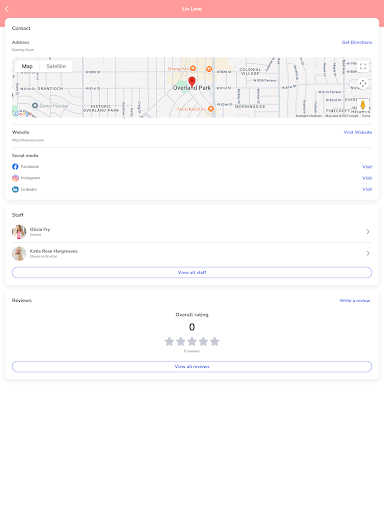Click the LinkedIn icon

tap(15, 189)
